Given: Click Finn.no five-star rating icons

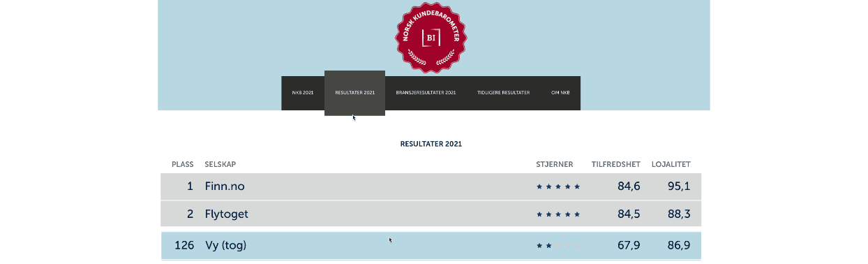Looking at the screenshot, I should click(x=558, y=187).
